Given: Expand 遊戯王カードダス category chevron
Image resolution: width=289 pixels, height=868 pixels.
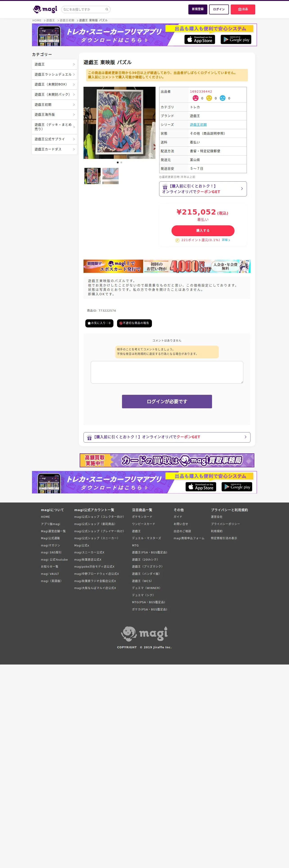Looking at the screenshot, I should 74,149.
